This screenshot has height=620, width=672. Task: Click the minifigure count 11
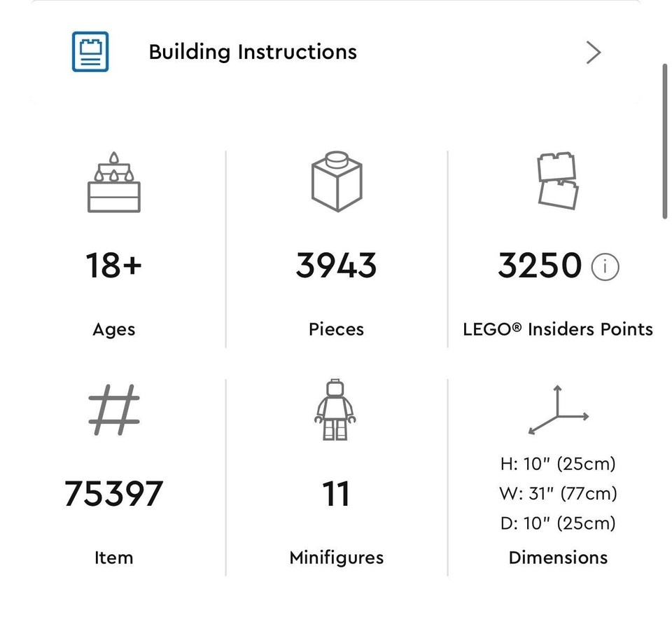pyautogui.click(x=336, y=494)
